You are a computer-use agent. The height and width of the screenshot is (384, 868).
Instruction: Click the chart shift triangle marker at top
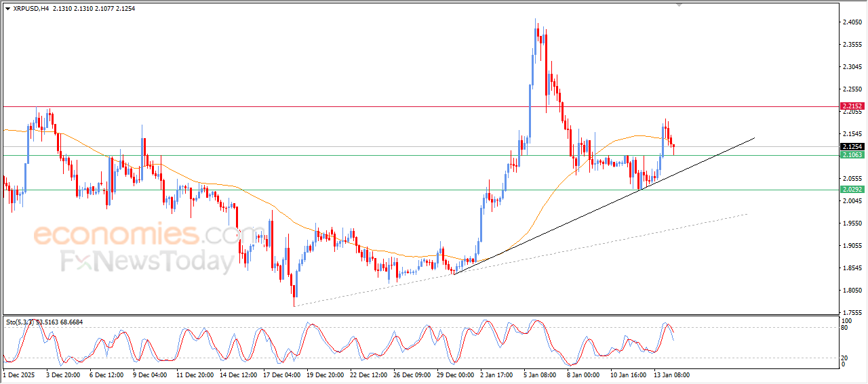coord(679,5)
